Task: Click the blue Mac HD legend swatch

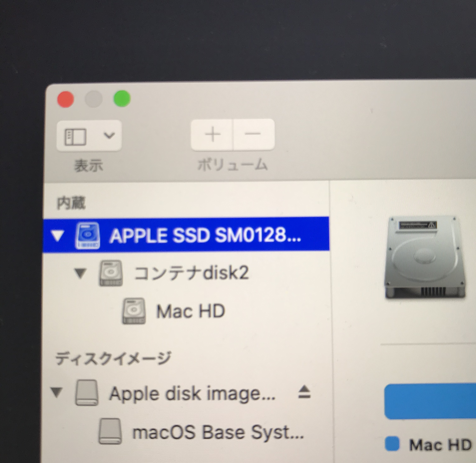Action: (x=392, y=444)
